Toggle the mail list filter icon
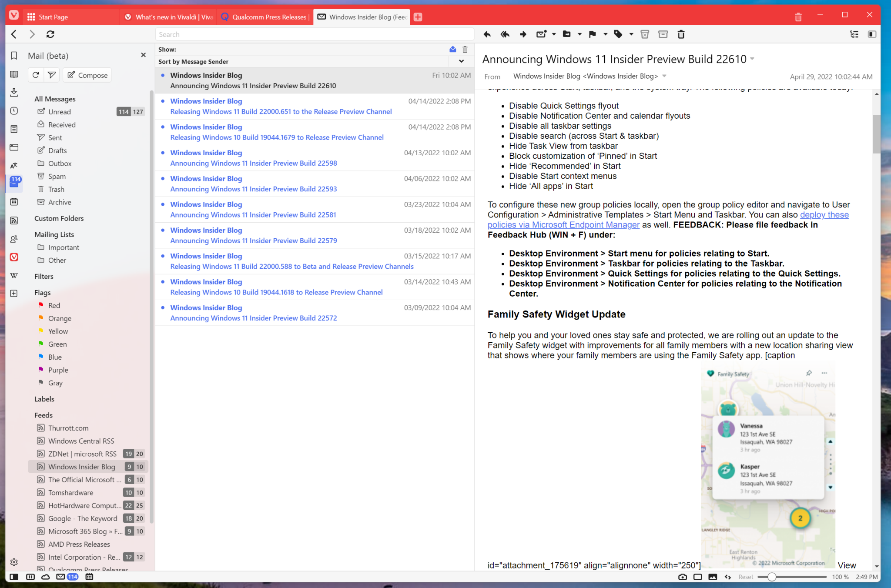This screenshot has height=588, width=891. click(51, 74)
